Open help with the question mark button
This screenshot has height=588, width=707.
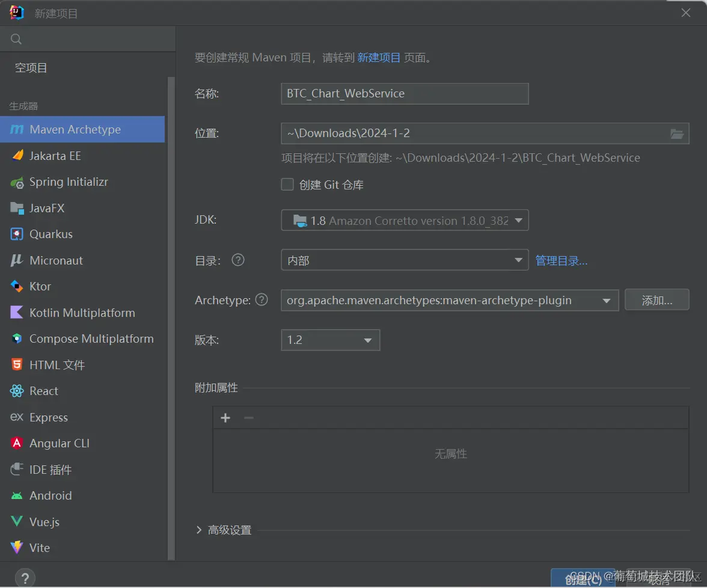click(25, 578)
